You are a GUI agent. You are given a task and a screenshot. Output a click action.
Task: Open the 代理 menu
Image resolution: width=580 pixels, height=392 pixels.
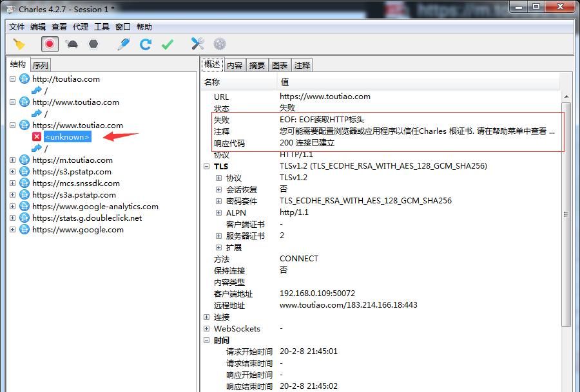(x=79, y=26)
